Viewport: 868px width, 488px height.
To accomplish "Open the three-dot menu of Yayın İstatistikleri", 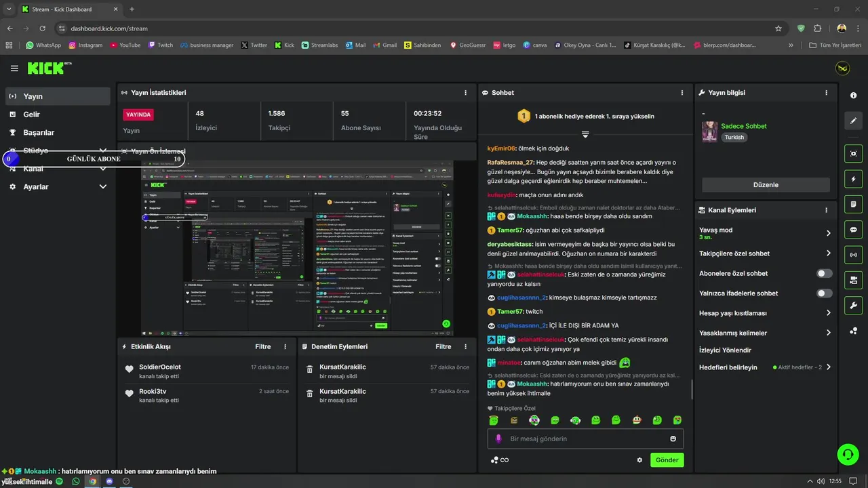I will (465, 93).
